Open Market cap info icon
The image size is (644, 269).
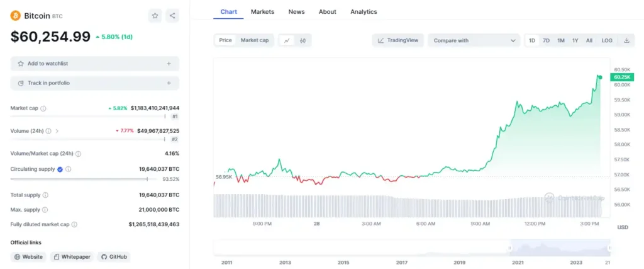[43, 108]
